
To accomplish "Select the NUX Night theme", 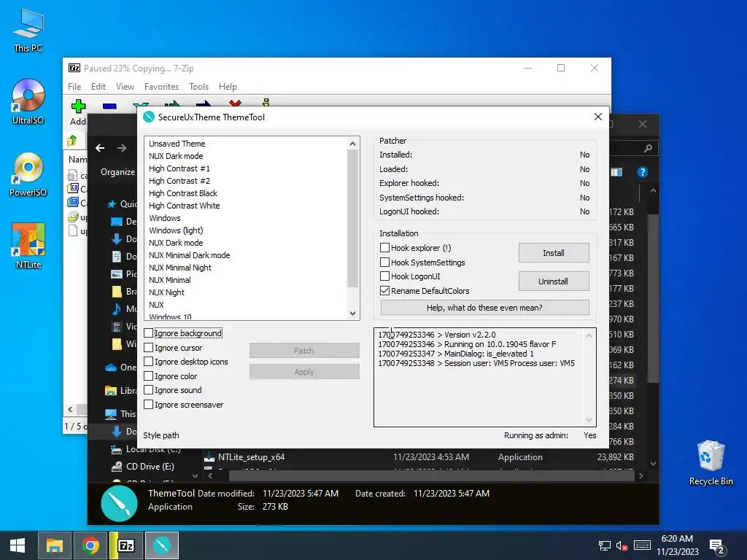I will point(166,292).
